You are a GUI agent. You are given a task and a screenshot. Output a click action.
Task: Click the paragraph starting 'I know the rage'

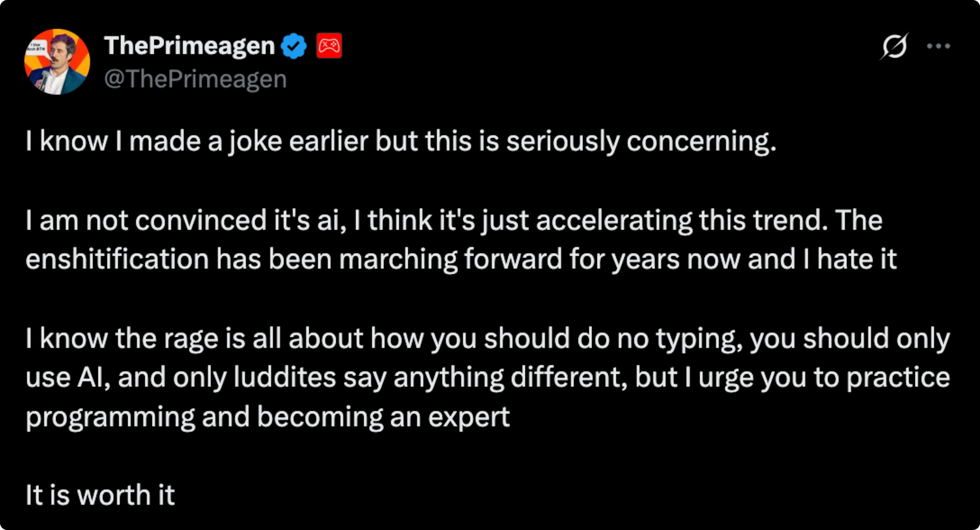[x=487, y=378]
